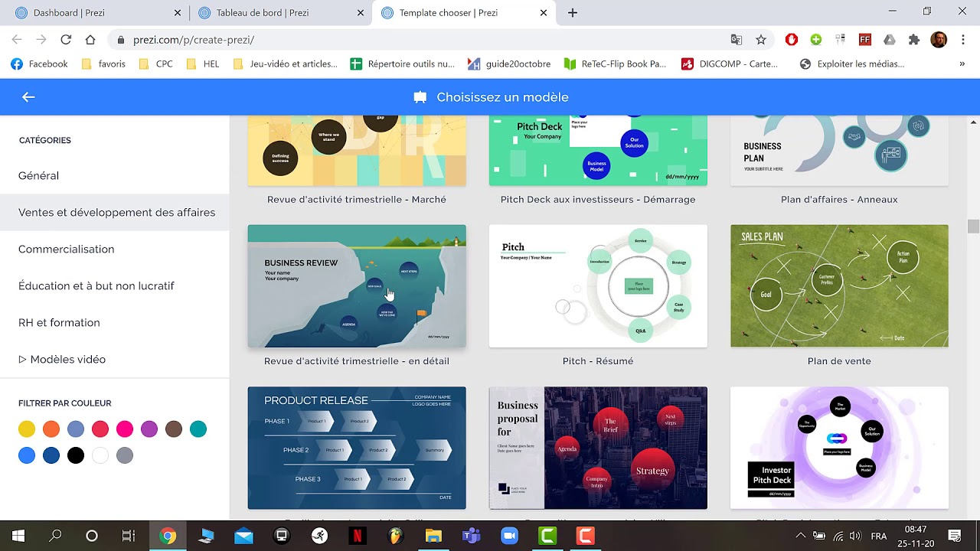The height and width of the screenshot is (551, 980).
Task: Choose the Business Review ocean template thumbnail
Action: [x=357, y=286]
